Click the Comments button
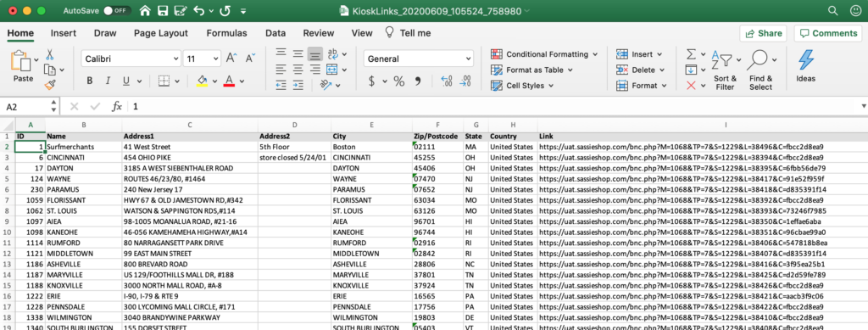The height and width of the screenshot is (330, 868). coord(827,33)
